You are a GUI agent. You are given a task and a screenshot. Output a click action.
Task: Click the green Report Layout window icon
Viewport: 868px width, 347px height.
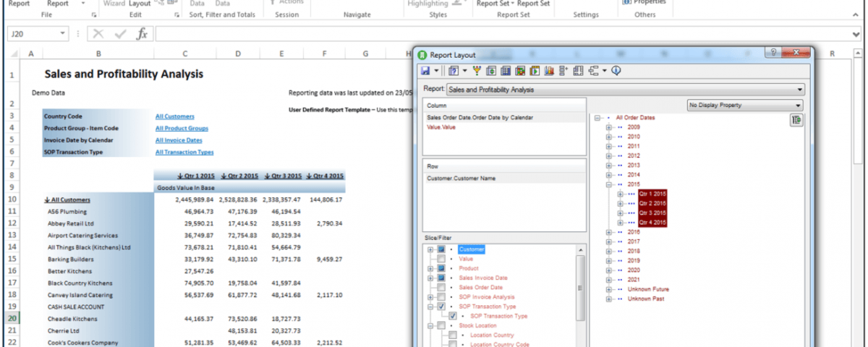[422, 54]
